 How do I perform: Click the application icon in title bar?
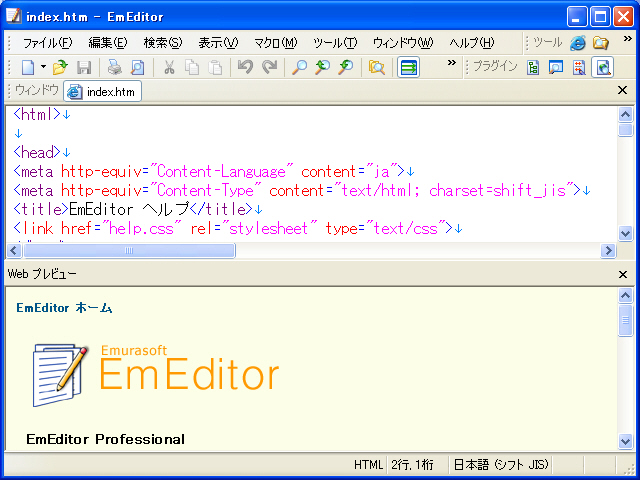[x=13, y=16]
